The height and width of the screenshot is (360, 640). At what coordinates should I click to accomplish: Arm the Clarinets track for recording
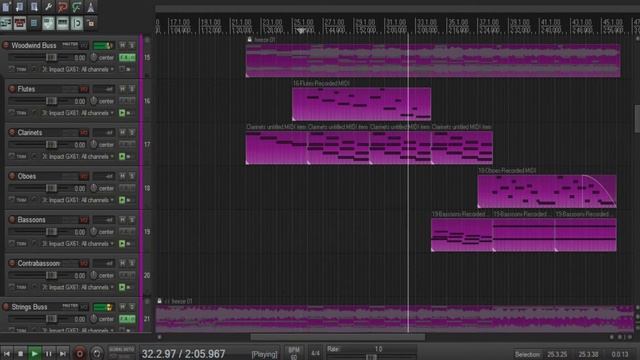[12, 132]
